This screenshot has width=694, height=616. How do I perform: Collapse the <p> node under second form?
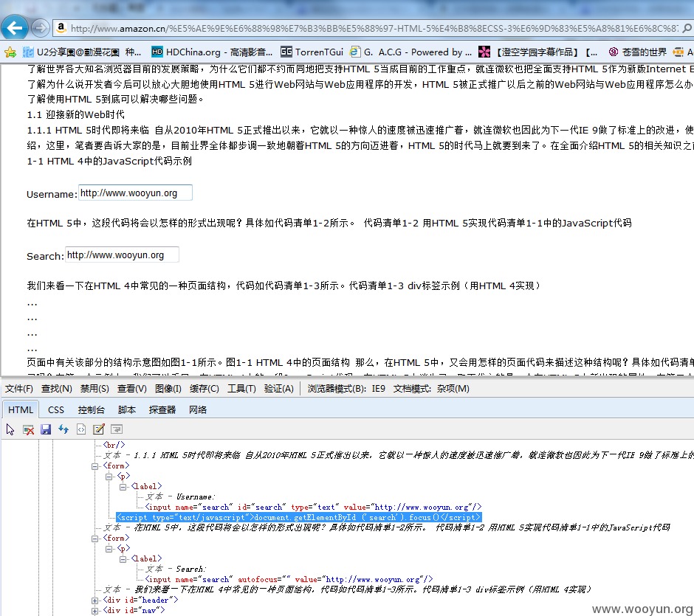point(109,549)
